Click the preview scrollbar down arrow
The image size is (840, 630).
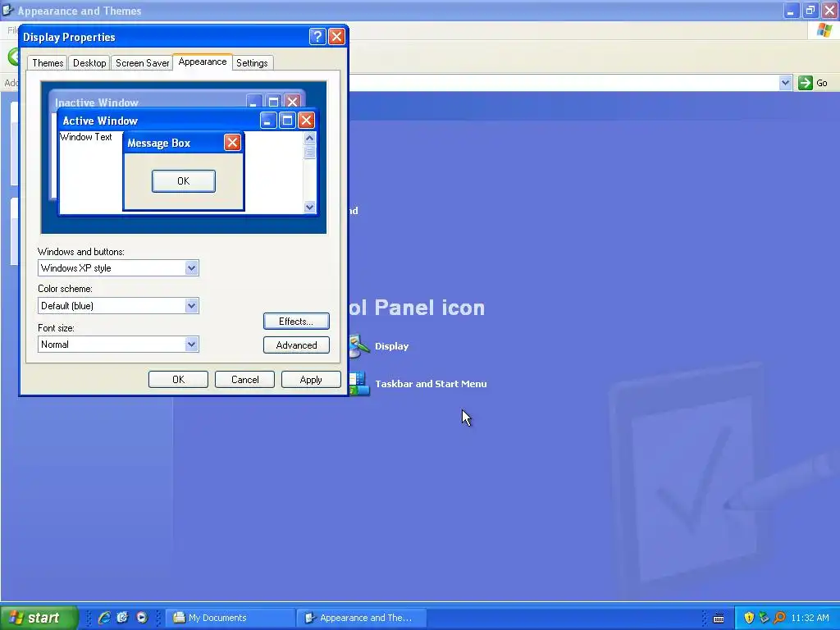point(309,207)
